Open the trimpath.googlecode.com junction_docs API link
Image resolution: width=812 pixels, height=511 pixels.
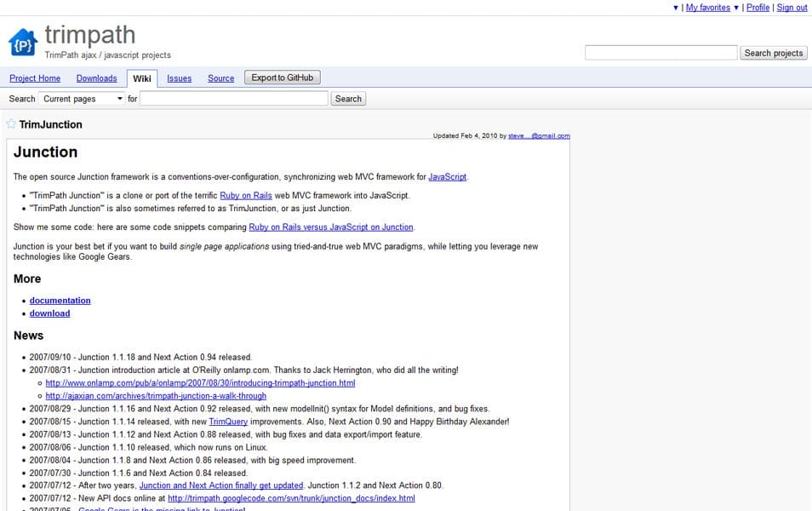point(292,498)
